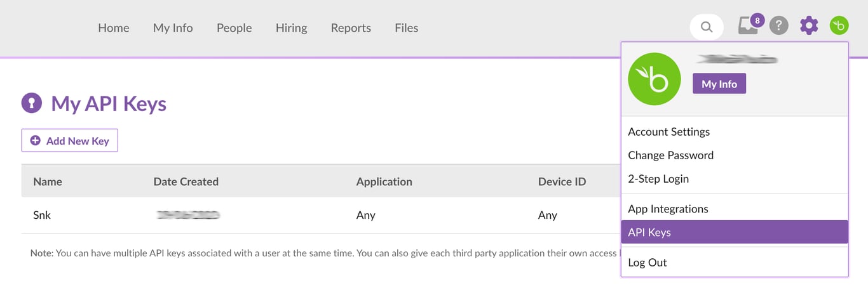Open the settings gear icon

(x=809, y=26)
